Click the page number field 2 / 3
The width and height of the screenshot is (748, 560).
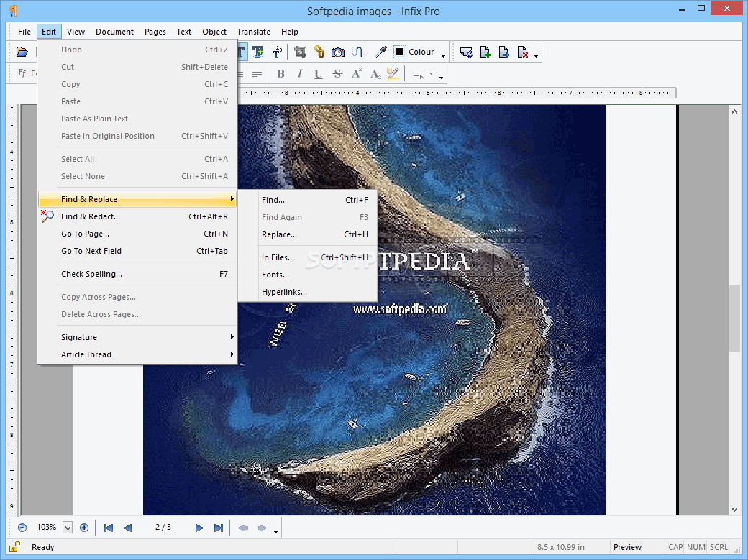[x=163, y=527]
